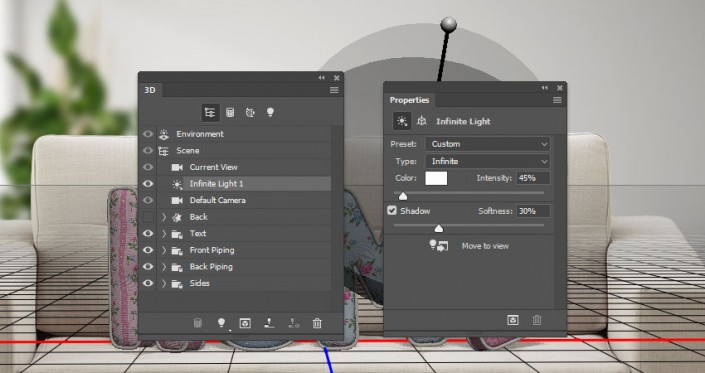
Task: Expand the Text mesh group
Action: pyautogui.click(x=164, y=234)
